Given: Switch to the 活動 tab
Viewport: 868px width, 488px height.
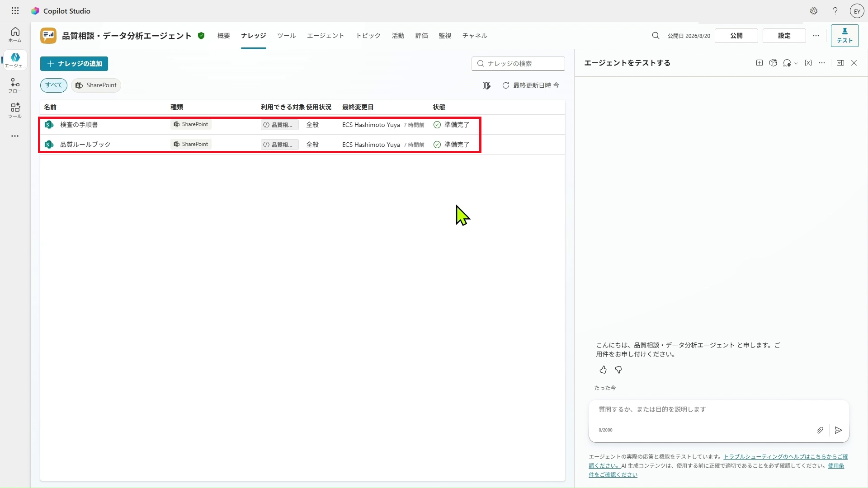Looking at the screenshot, I should pos(398,36).
